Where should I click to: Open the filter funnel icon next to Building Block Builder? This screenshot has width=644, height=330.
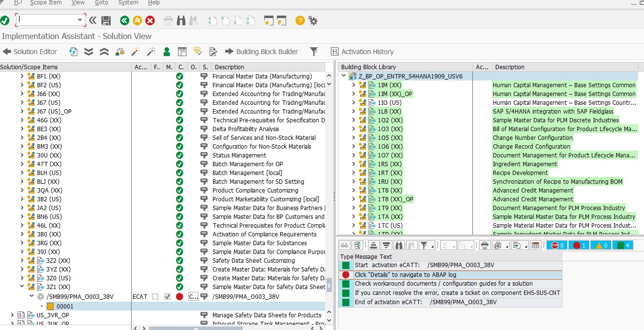pos(314,51)
